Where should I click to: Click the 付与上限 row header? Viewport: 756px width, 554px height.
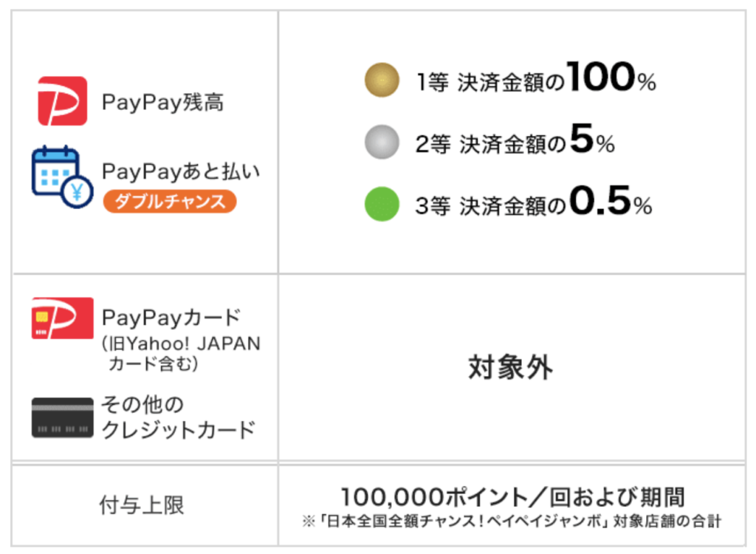pyautogui.click(x=142, y=505)
